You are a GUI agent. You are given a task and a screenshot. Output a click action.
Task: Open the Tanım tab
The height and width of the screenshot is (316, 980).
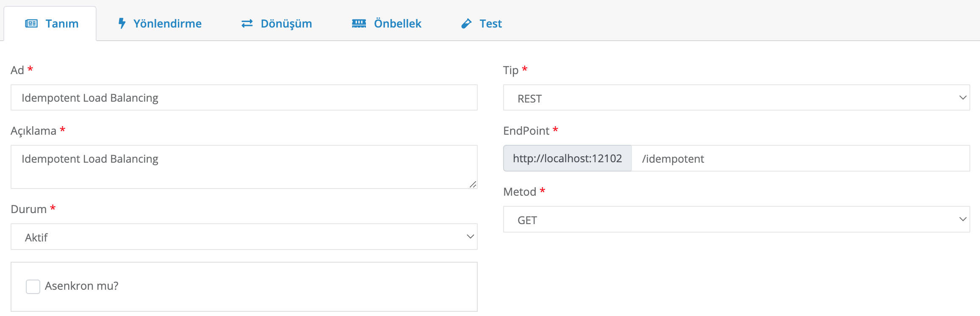50,24
